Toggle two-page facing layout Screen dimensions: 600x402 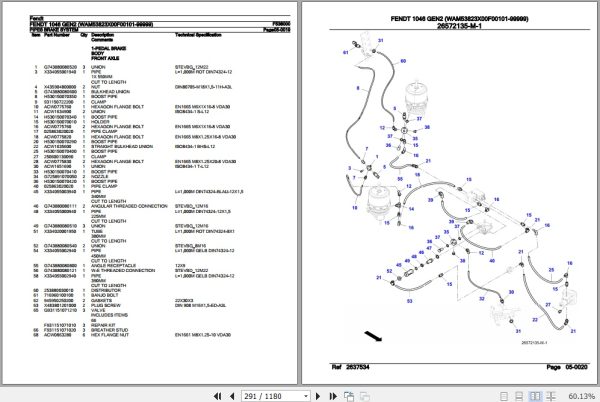[x=535, y=396]
